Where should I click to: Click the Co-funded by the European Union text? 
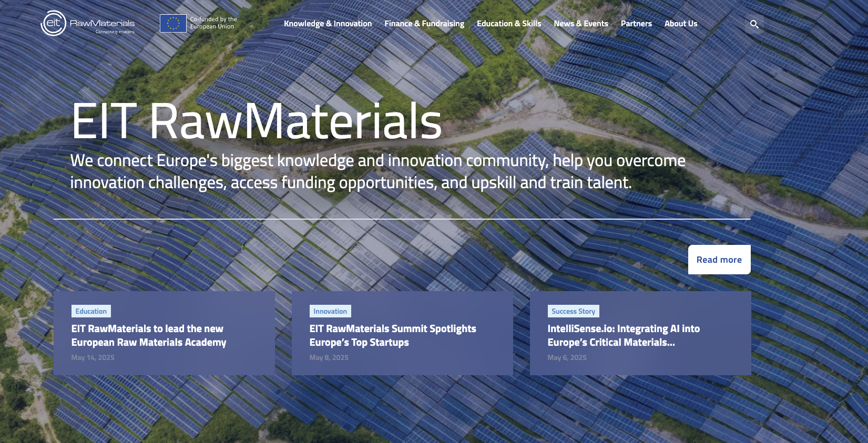pos(213,23)
